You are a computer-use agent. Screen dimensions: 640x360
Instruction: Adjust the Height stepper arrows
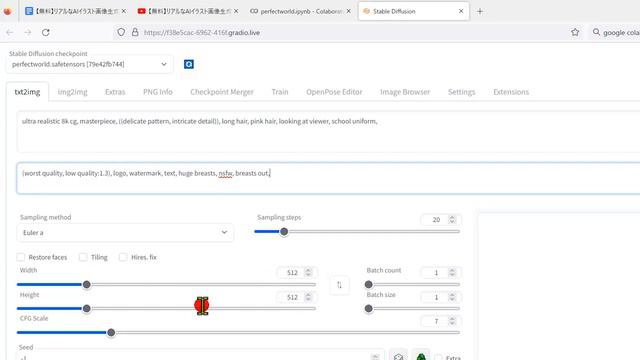click(x=308, y=297)
